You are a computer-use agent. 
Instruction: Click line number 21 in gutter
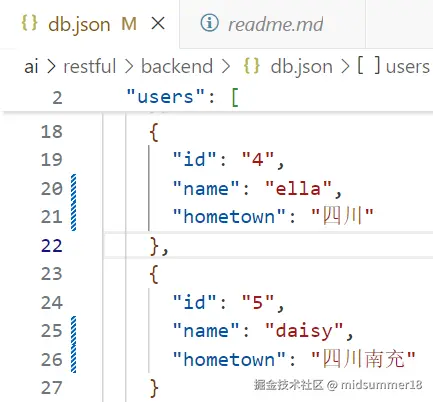pos(52,217)
